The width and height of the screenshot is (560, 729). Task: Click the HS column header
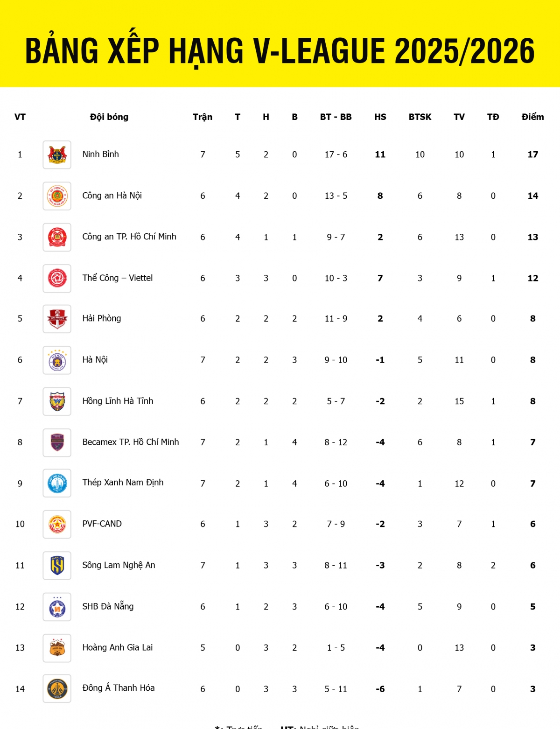pos(380,117)
